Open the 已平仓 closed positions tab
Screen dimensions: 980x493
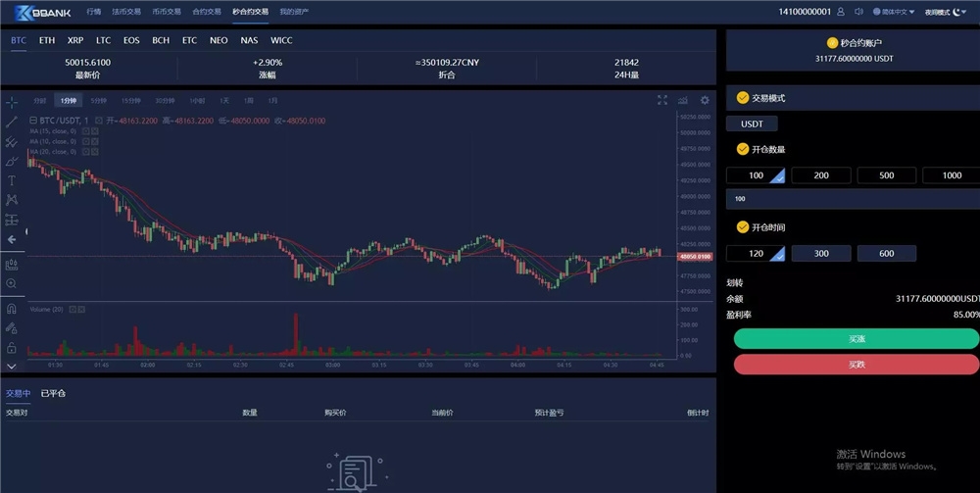tap(53, 393)
